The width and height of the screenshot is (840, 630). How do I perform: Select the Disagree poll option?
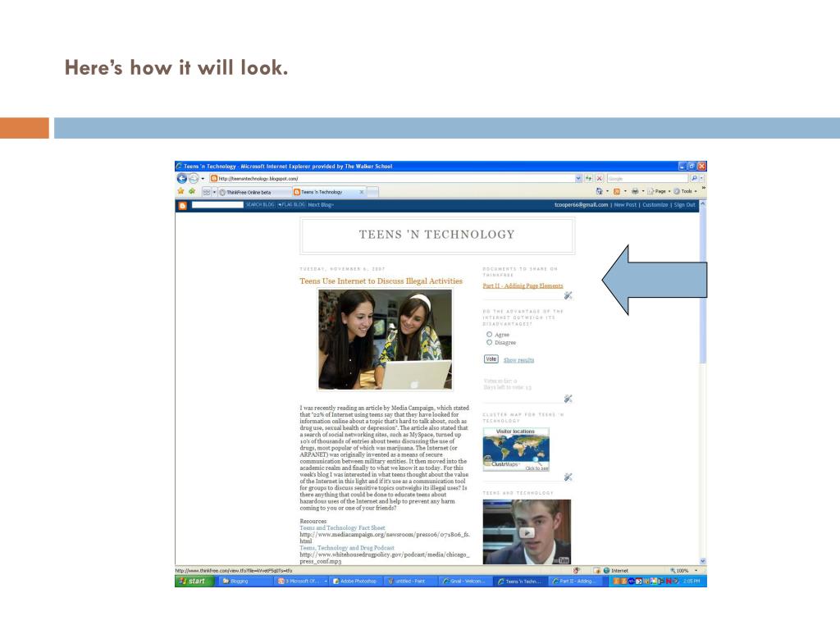click(489, 342)
